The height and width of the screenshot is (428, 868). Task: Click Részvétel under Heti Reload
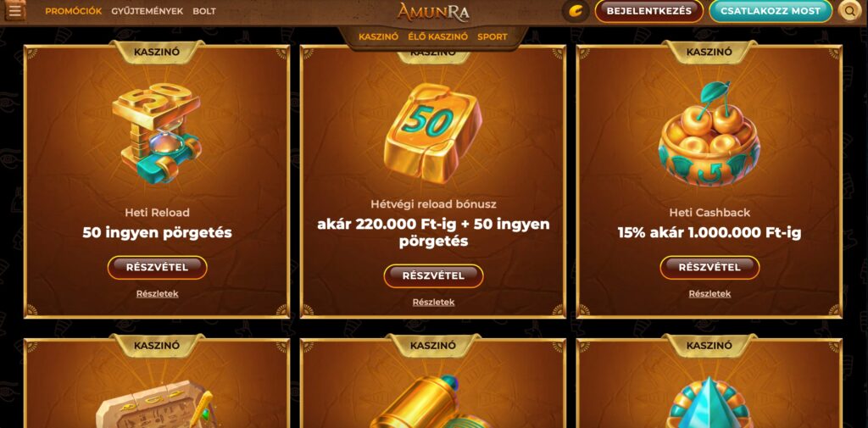click(x=157, y=268)
